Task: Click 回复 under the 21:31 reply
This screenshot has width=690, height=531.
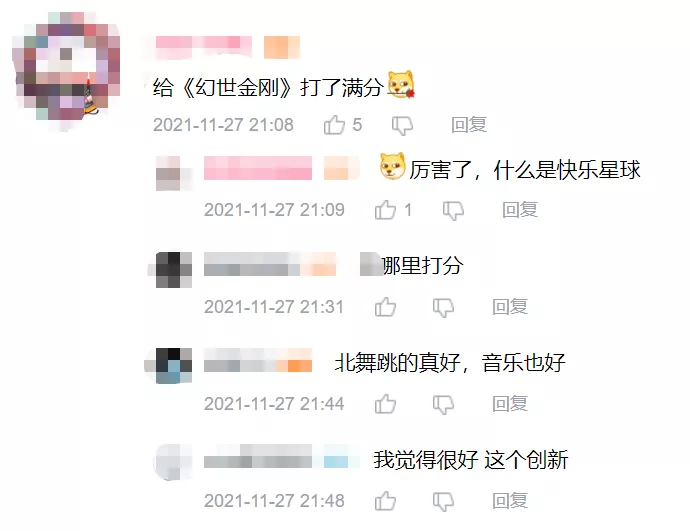Action: click(x=510, y=307)
